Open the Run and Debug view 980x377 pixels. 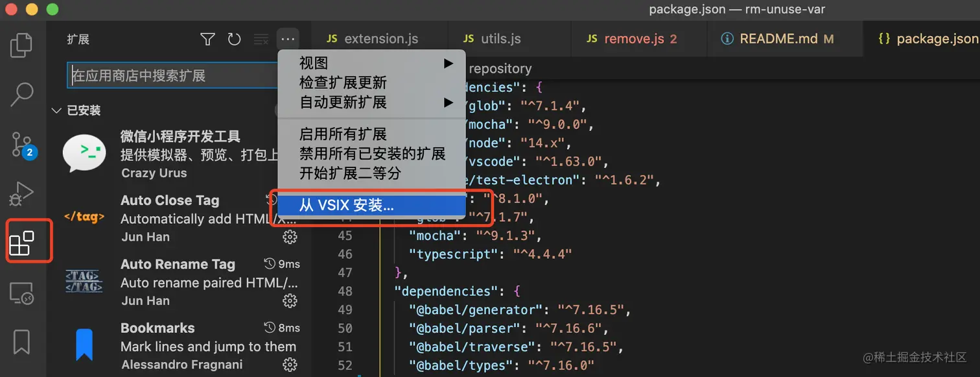[22, 194]
